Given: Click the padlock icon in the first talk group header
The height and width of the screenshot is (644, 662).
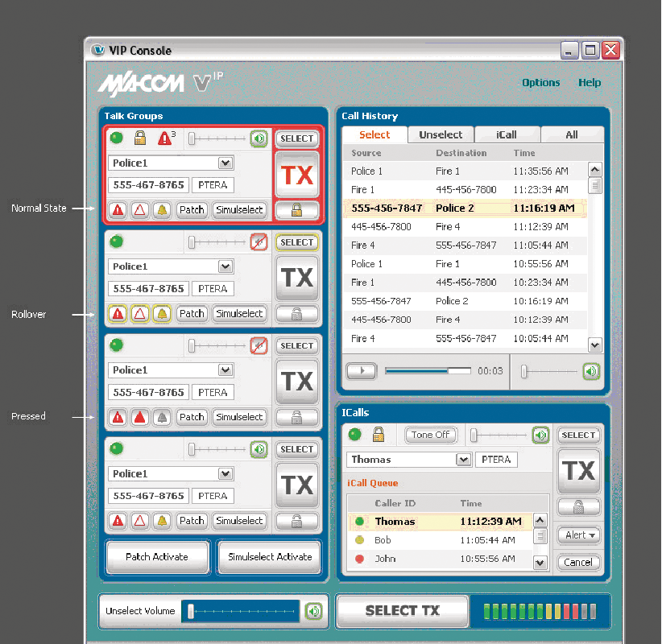Looking at the screenshot, I should point(140,138).
